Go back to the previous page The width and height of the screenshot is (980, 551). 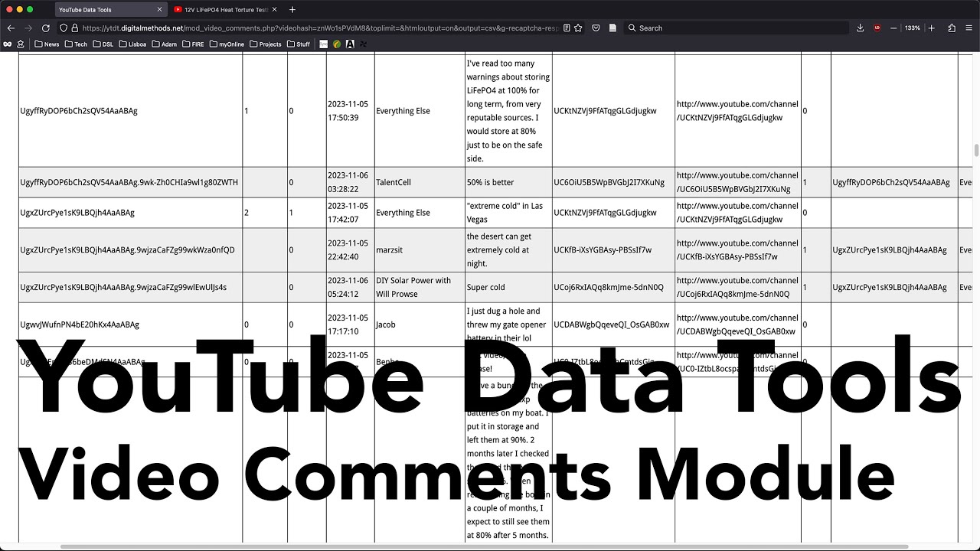11,28
